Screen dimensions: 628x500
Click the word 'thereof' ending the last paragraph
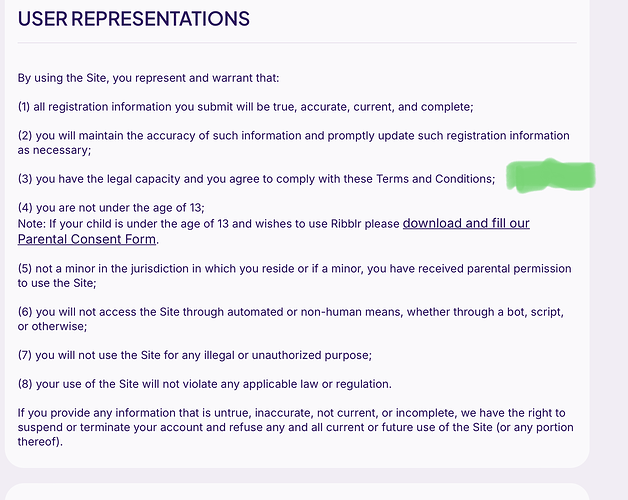pos(38,442)
